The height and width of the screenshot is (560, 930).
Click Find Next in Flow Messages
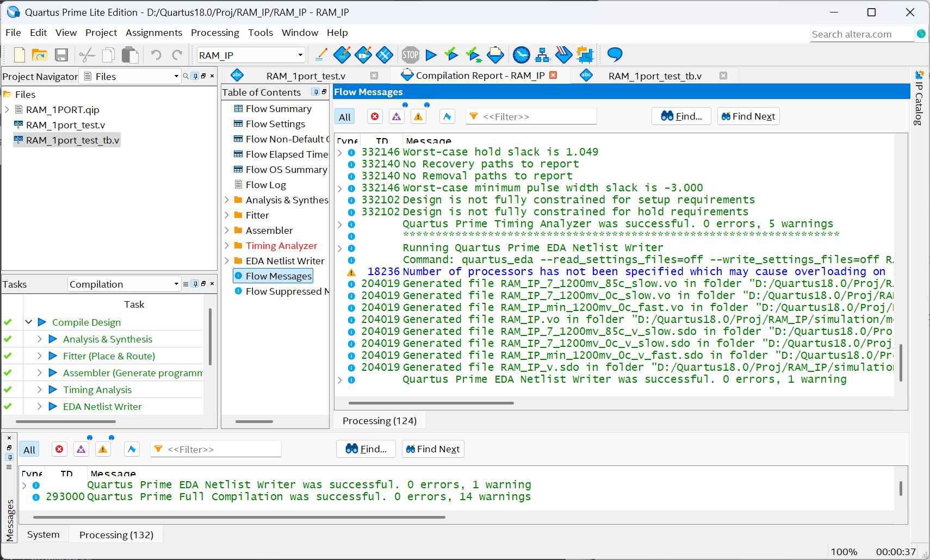pos(748,116)
